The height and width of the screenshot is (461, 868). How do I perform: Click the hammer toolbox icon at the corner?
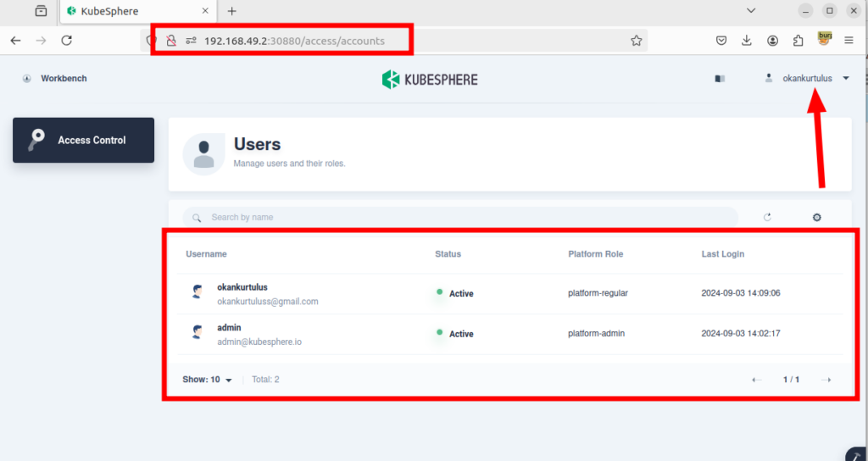tap(858, 455)
